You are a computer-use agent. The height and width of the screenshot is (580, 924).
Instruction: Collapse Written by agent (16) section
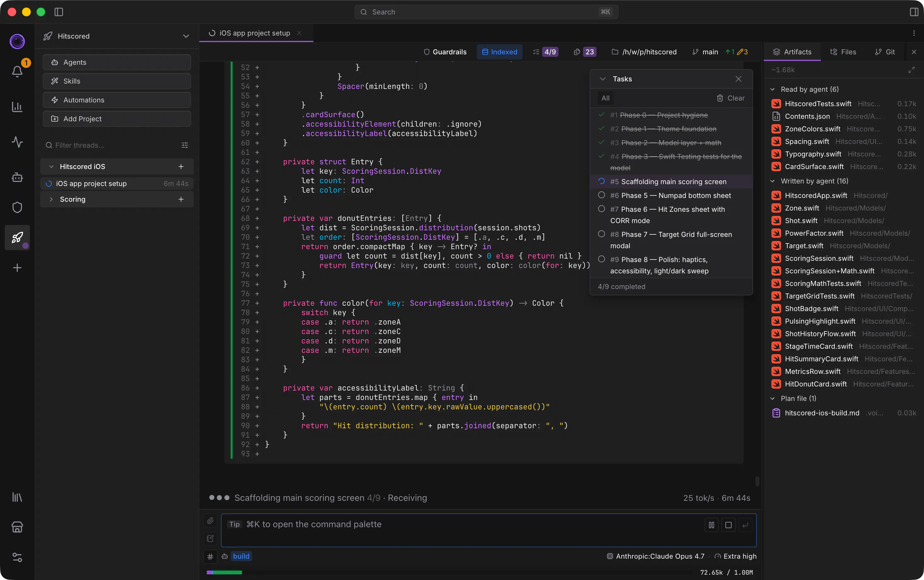(x=773, y=181)
